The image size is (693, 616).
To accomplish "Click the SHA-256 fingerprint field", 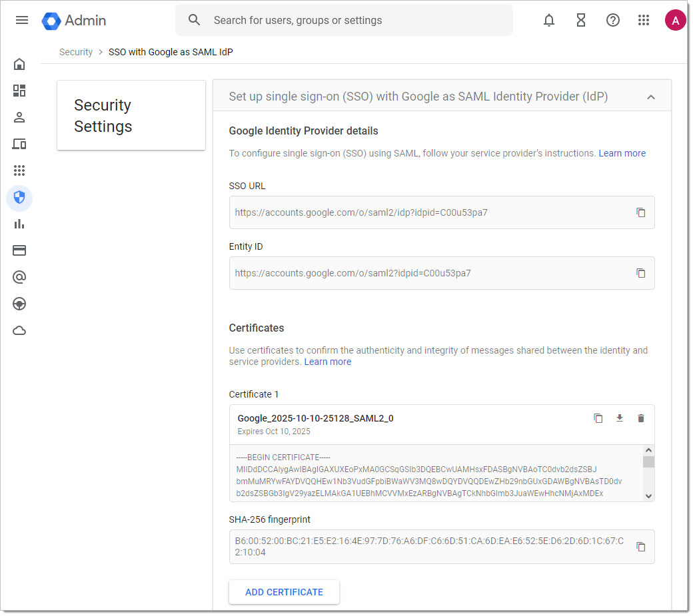I will (442, 547).
